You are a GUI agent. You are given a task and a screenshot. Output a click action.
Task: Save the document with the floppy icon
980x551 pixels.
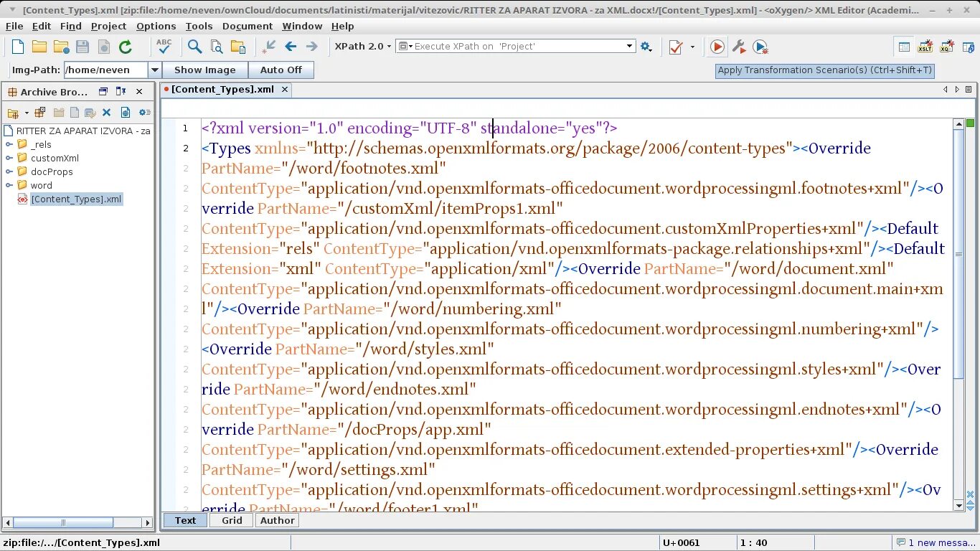[83, 47]
